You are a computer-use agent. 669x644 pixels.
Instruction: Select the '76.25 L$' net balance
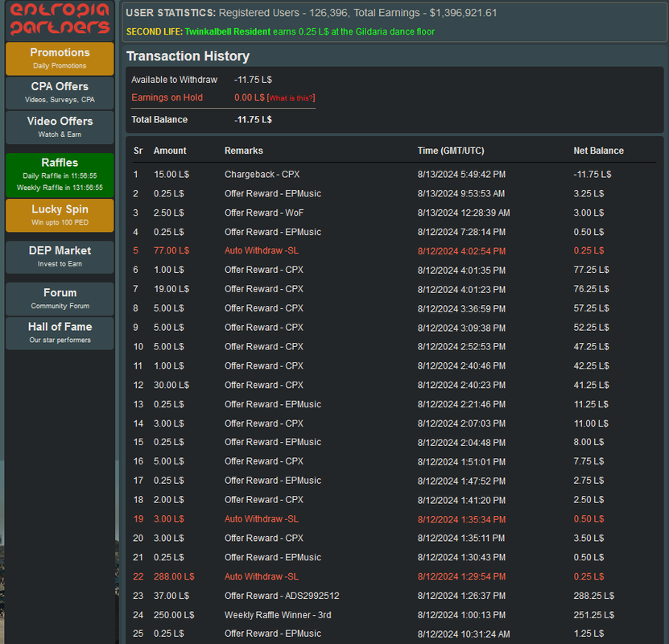[x=591, y=289]
